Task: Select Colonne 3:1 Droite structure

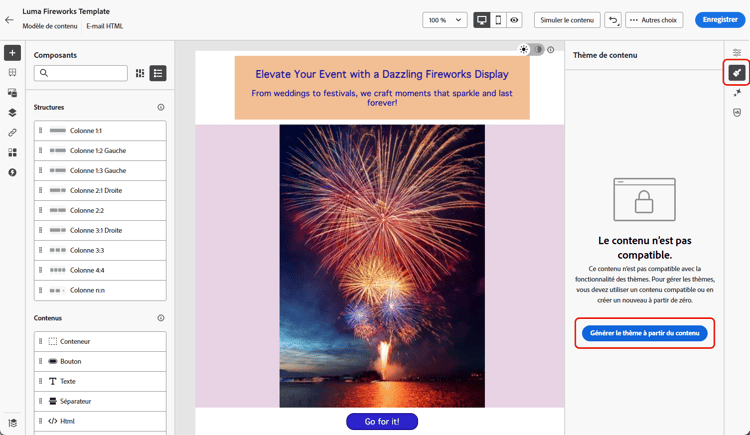Action: coord(100,230)
